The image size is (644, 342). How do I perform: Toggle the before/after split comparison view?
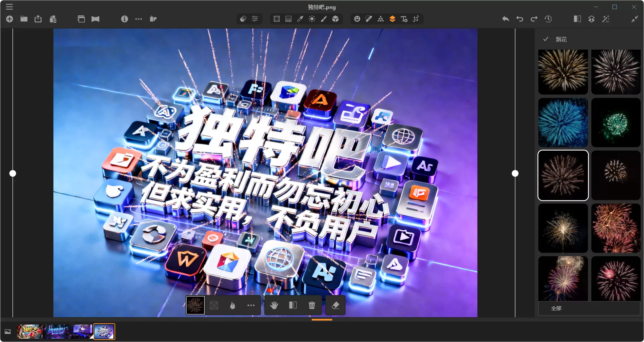[577, 19]
